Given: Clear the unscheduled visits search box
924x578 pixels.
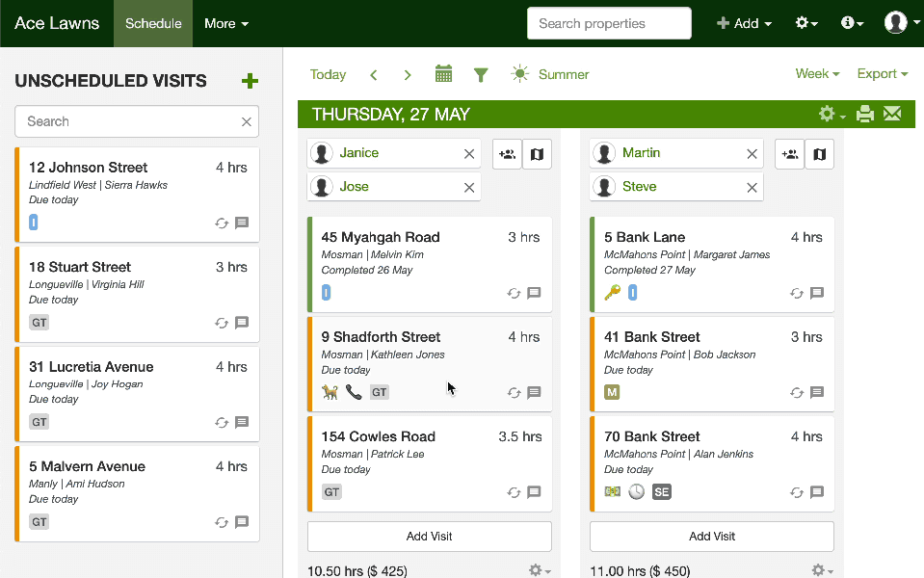Looking at the screenshot, I should click(x=247, y=121).
